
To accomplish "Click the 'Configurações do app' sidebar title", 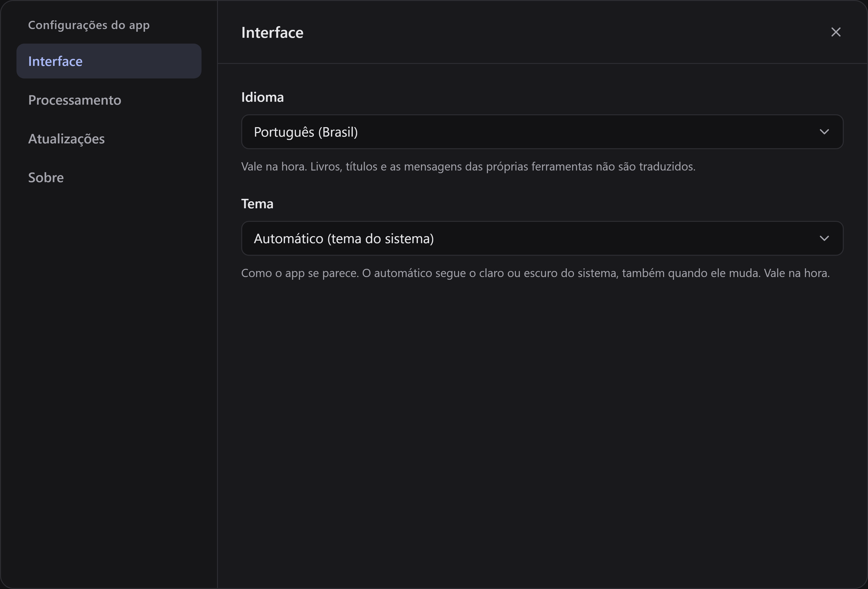I will pos(89,25).
